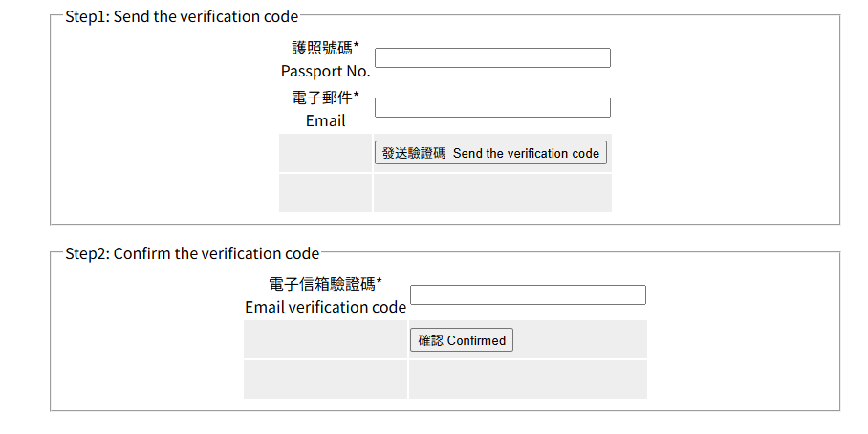Focus the Step1 Email address text box

492,108
